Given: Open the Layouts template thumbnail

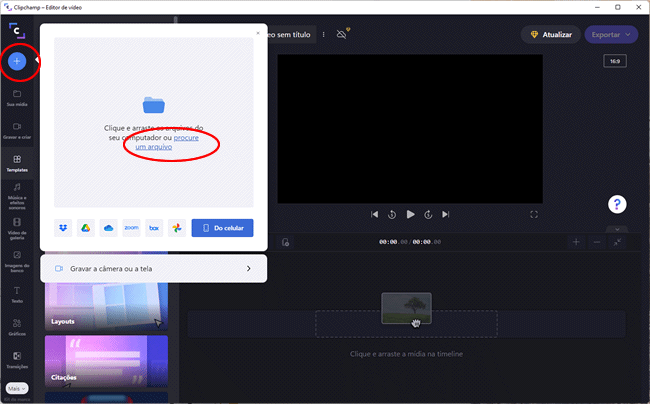Looking at the screenshot, I should tap(106, 305).
